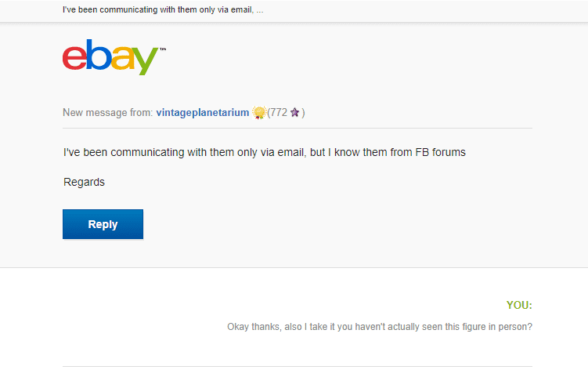Click the purple feedback star icon
Viewport: 588px width, 388px height.
(294, 112)
